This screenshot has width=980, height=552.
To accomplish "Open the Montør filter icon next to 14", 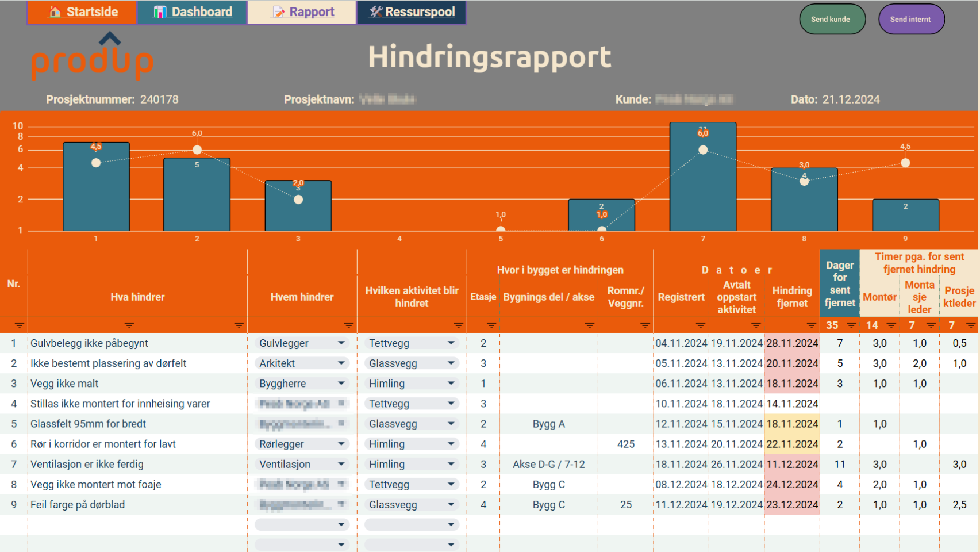I will (x=891, y=325).
